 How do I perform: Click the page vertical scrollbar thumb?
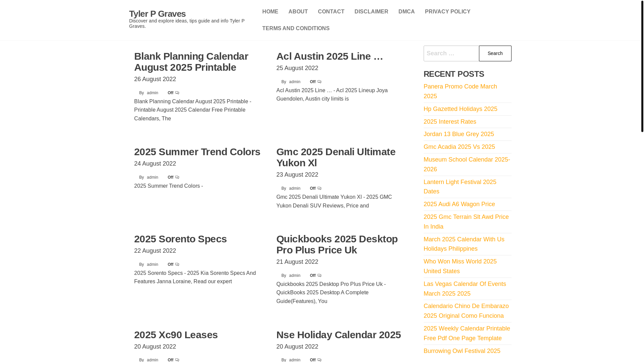[x=642, y=66]
